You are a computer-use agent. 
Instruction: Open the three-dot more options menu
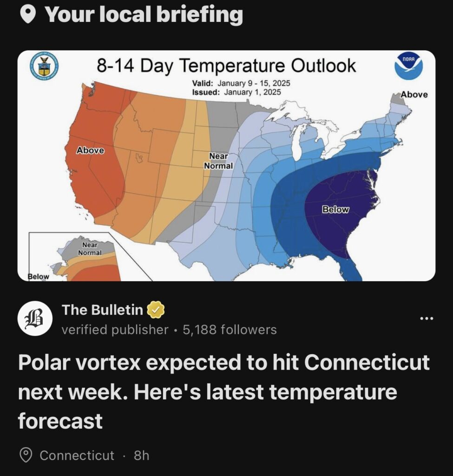[x=426, y=319]
